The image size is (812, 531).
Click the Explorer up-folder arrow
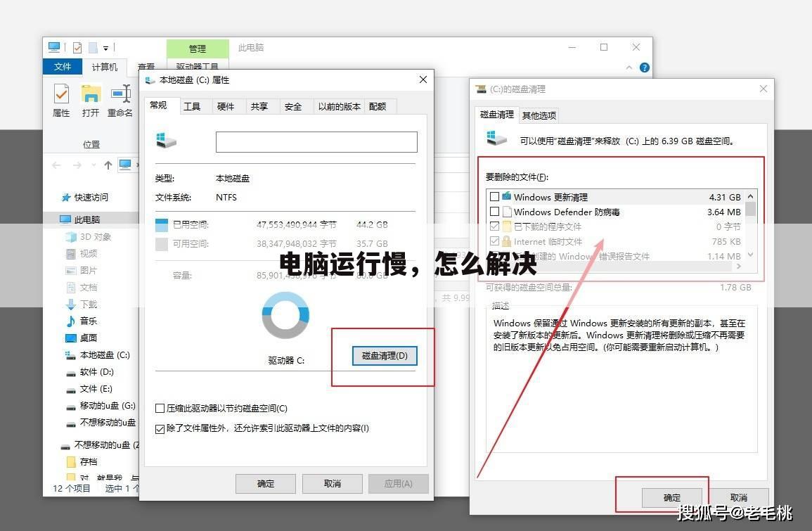(108, 165)
